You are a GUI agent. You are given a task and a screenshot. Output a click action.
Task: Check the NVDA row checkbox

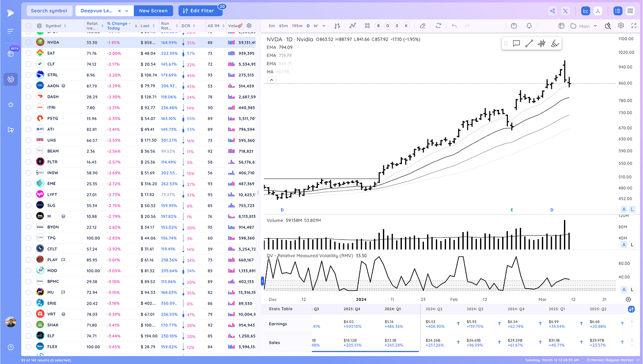(28, 42)
